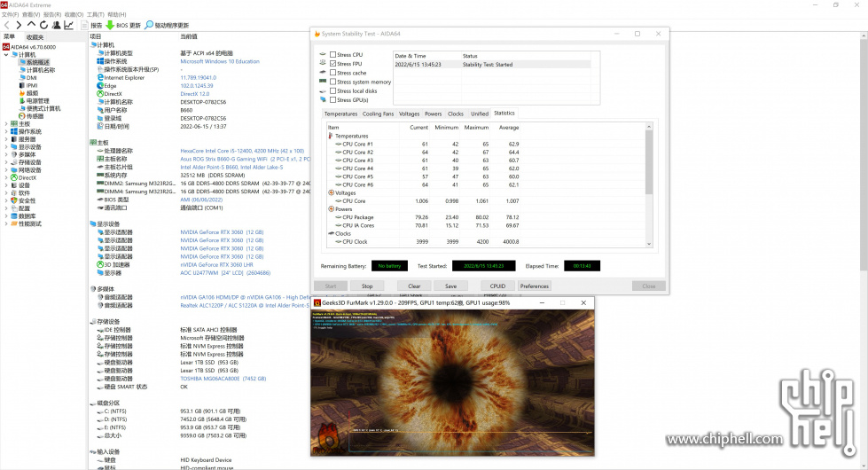
Task: Enable Stress local disks checkbox
Action: point(332,90)
